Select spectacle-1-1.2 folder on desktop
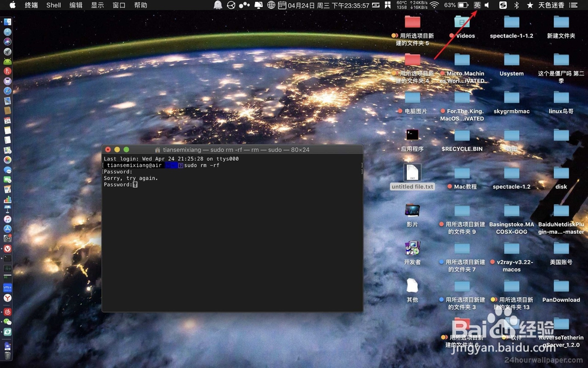Viewport: 588px width, 368px height. pos(512,27)
